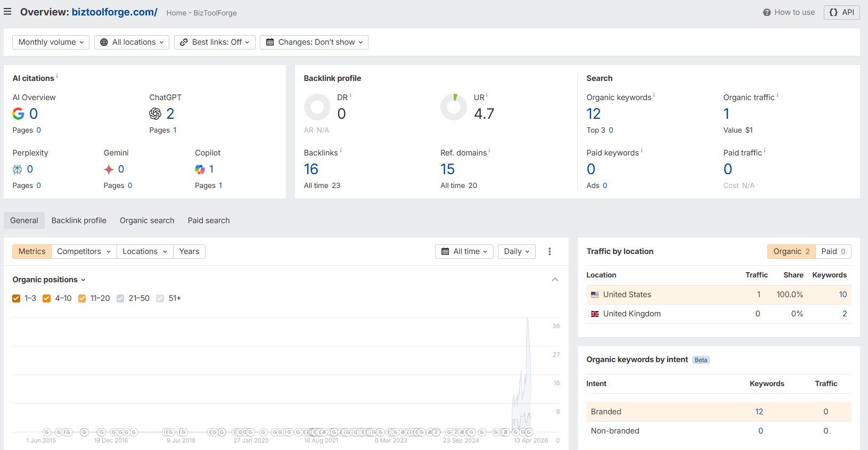Click the Organic traffic value 1
The height and width of the screenshot is (450, 868).
click(726, 114)
